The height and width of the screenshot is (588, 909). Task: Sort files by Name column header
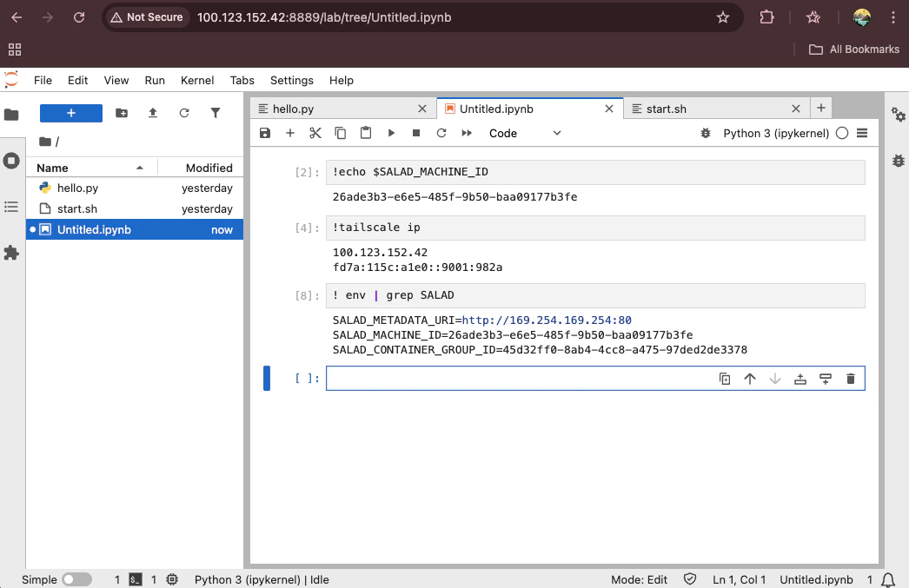pyautogui.click(x=91, y=168)
